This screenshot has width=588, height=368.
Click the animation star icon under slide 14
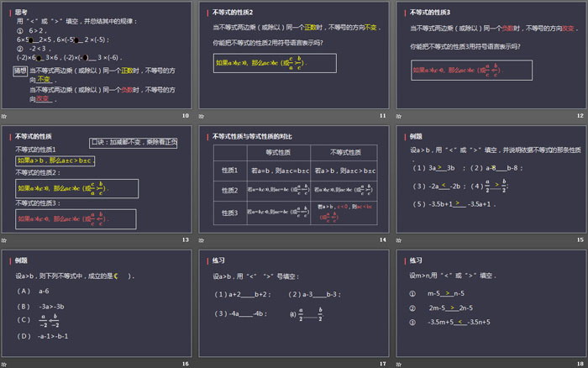(x=202, y=239)
